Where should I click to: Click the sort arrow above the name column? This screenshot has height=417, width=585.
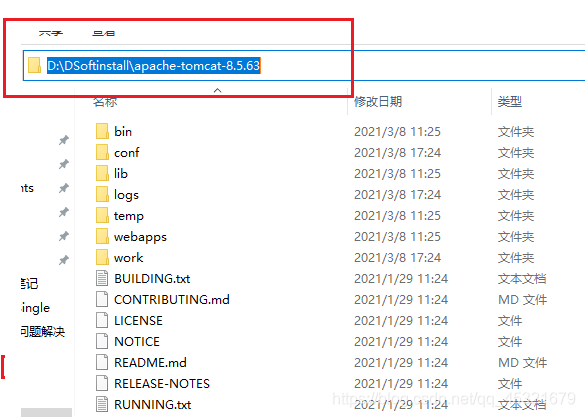point(218,90)
